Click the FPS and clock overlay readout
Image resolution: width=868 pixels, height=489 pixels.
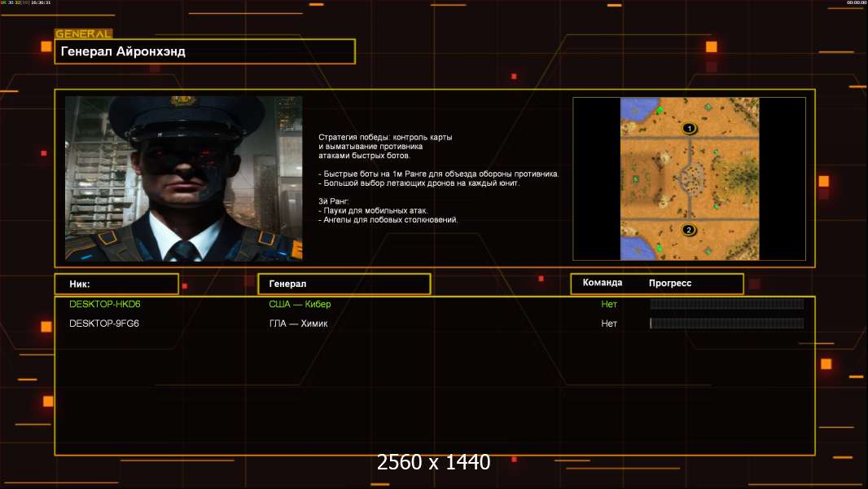coord(26,3)
